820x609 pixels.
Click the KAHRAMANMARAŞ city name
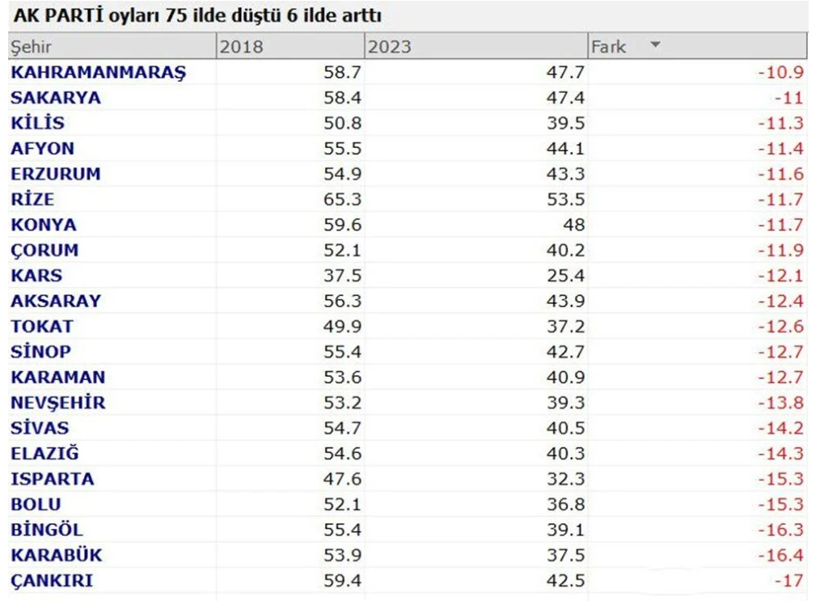click(102, 72)
